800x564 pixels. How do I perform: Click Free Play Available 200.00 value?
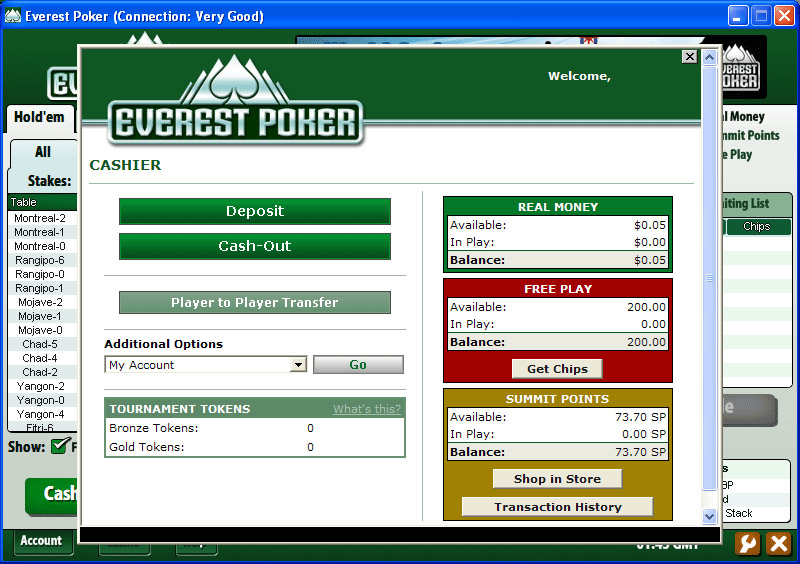(646, 307)
